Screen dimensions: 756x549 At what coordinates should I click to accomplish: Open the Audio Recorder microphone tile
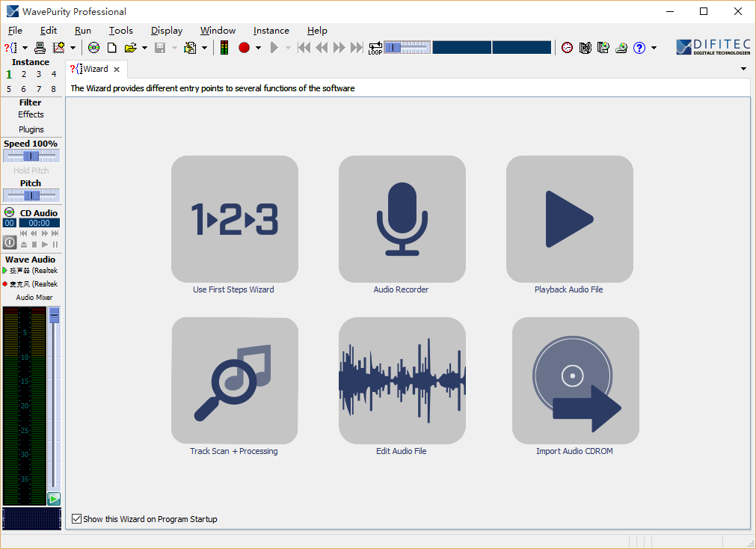point(402,218)
